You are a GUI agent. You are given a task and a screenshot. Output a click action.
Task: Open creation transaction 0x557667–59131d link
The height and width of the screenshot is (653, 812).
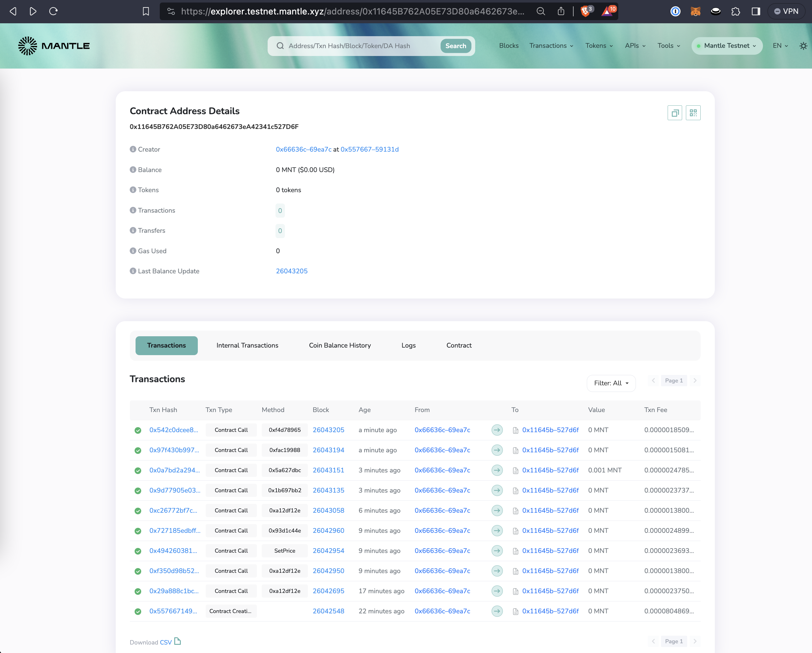(x=370, y=149)
